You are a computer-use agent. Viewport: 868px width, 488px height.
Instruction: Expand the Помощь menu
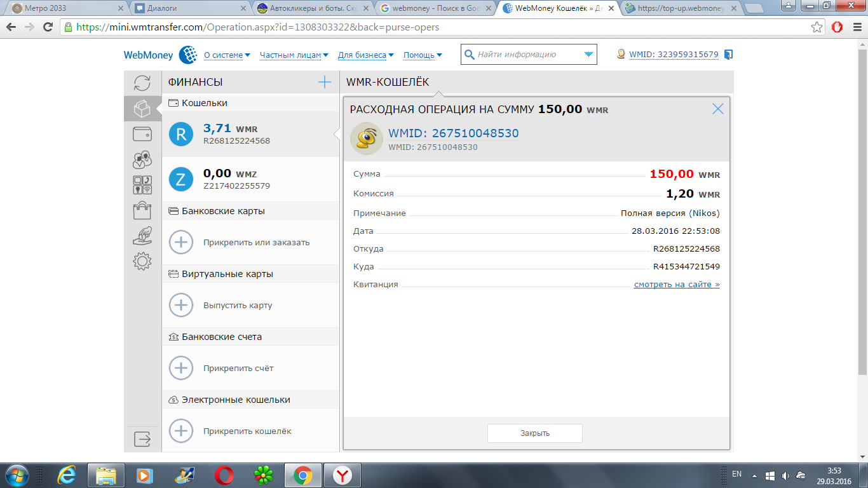[423, 55]
